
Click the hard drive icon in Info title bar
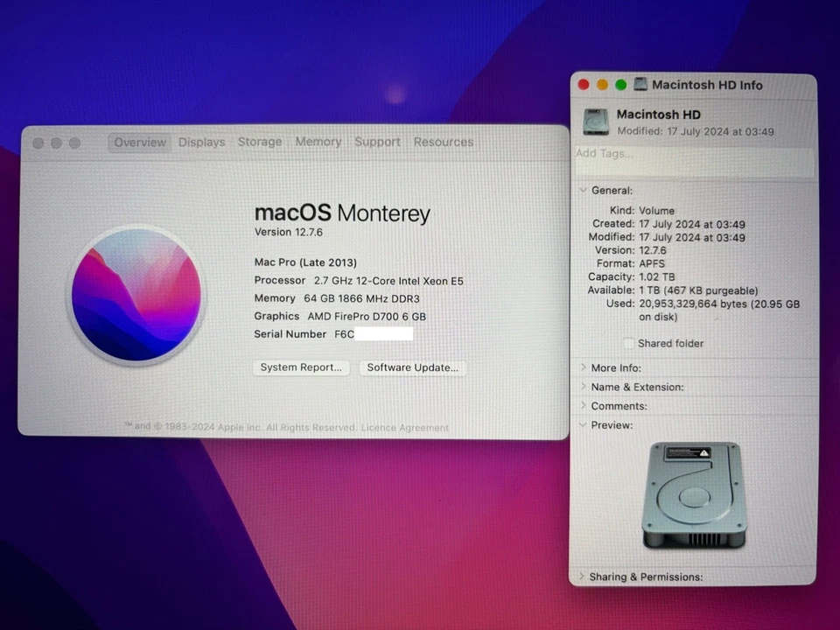[640, 85]
